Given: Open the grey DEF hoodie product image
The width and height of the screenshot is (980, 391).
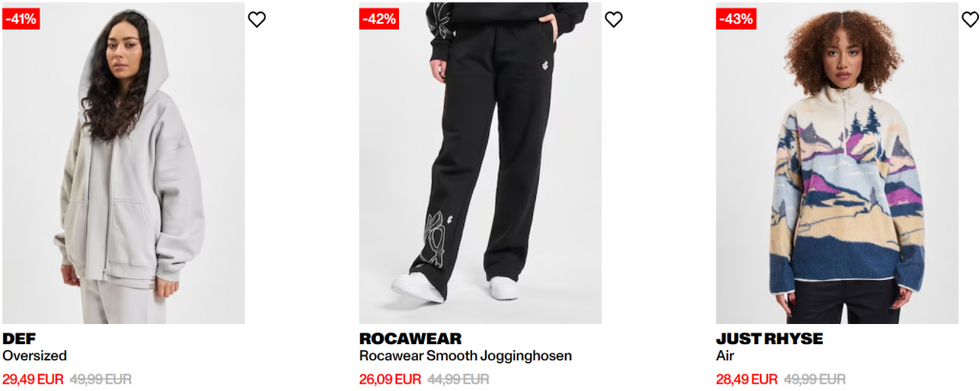Looking at the screenshot, I should point(123,163).
